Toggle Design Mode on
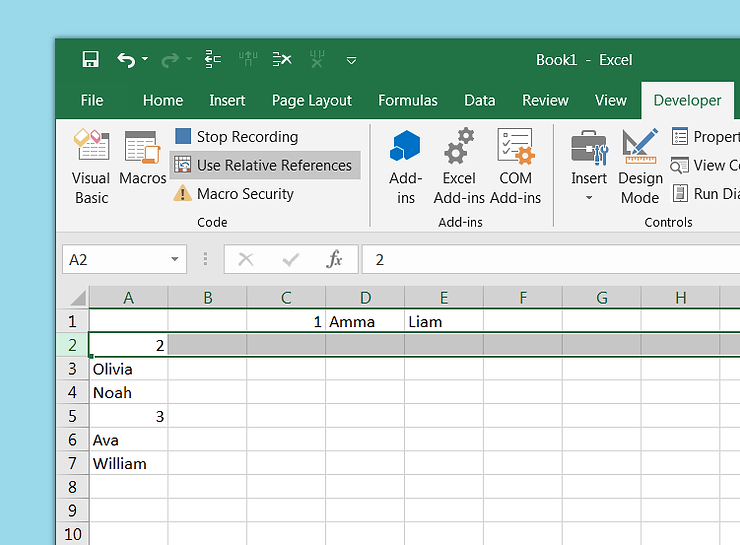This screenshot has height=545, width=740. point(640,166)
